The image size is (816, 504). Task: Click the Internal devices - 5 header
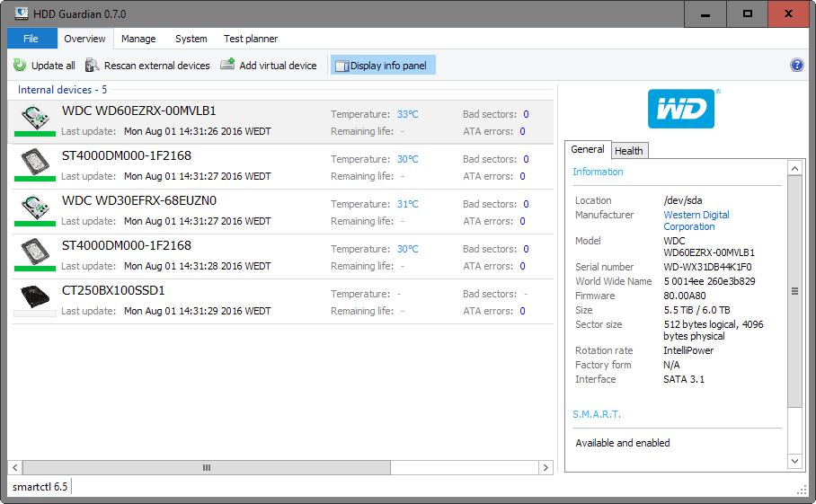pyautogui.click(x=62, y=90)
